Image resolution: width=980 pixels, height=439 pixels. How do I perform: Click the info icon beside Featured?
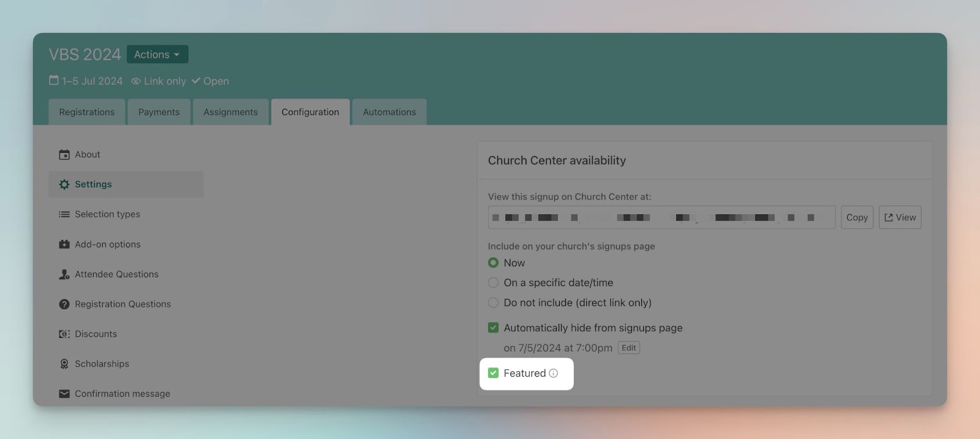[554, 373]
